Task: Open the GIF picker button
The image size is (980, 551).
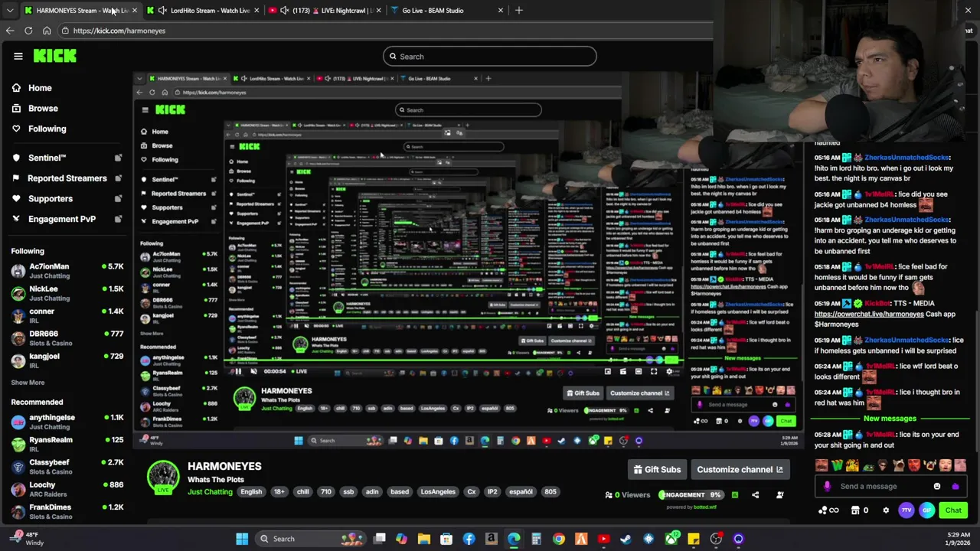Action: 927,510
